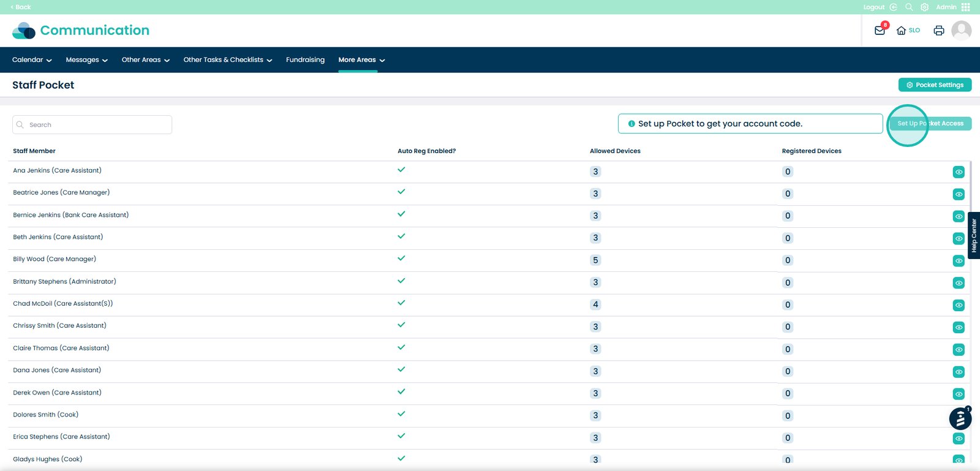Click the home icon beside SLO
Screen dimensions: 980x471
pos(901,31)
